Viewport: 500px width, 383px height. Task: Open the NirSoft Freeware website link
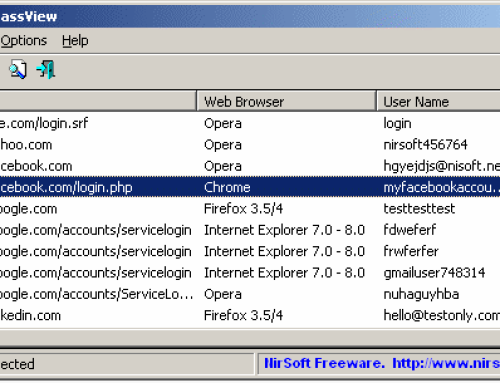coord(382,363)
